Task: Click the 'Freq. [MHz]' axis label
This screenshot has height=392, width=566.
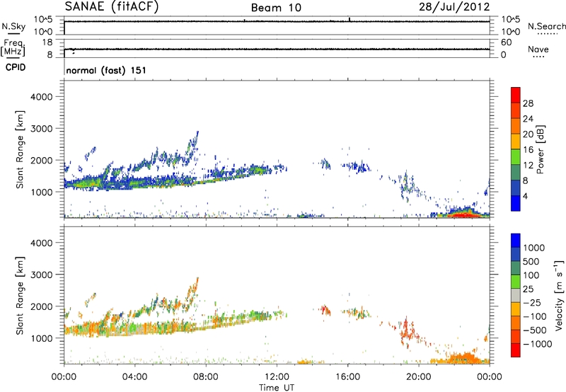Action: [13, 47]
